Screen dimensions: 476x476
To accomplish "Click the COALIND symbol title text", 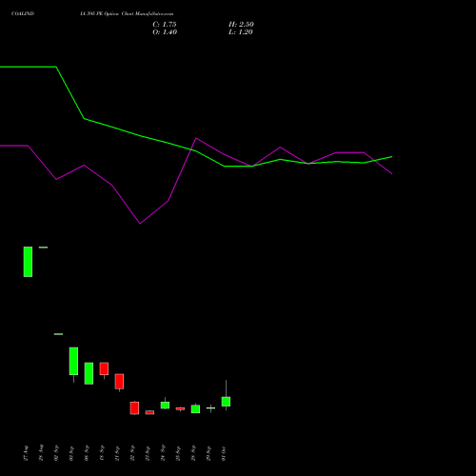I will pos(23,14).
